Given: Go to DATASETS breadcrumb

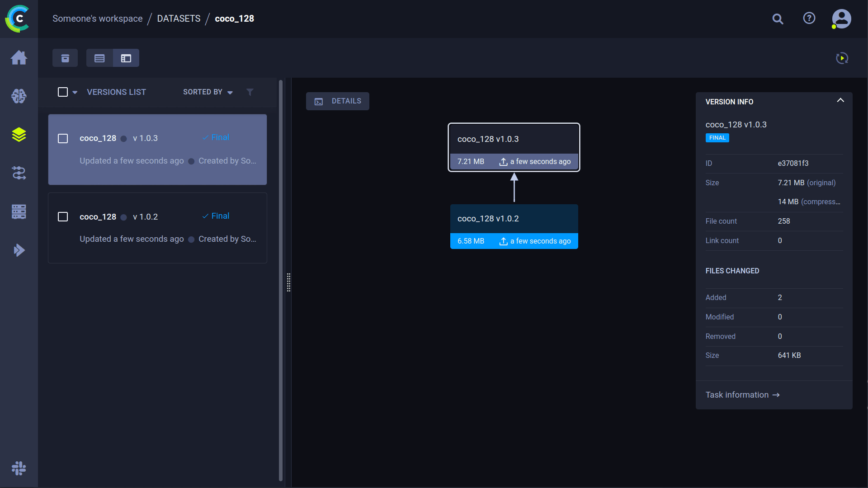Looking at the screenshot, I should click(x=179, y=19).
